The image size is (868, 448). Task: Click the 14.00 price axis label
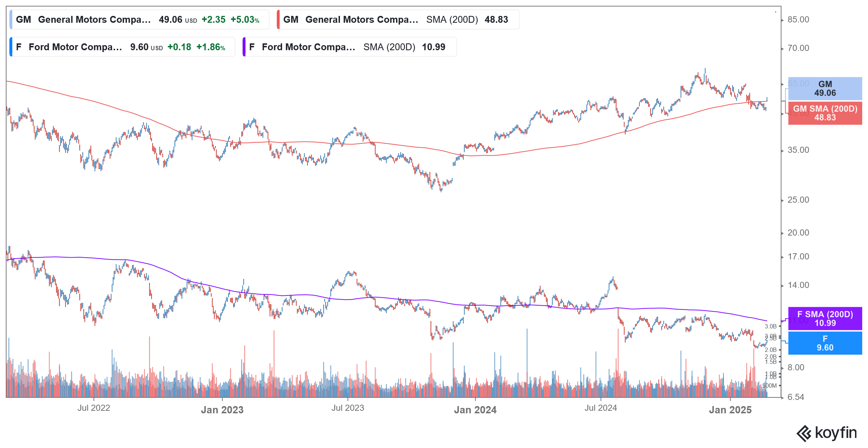[798, 285]
